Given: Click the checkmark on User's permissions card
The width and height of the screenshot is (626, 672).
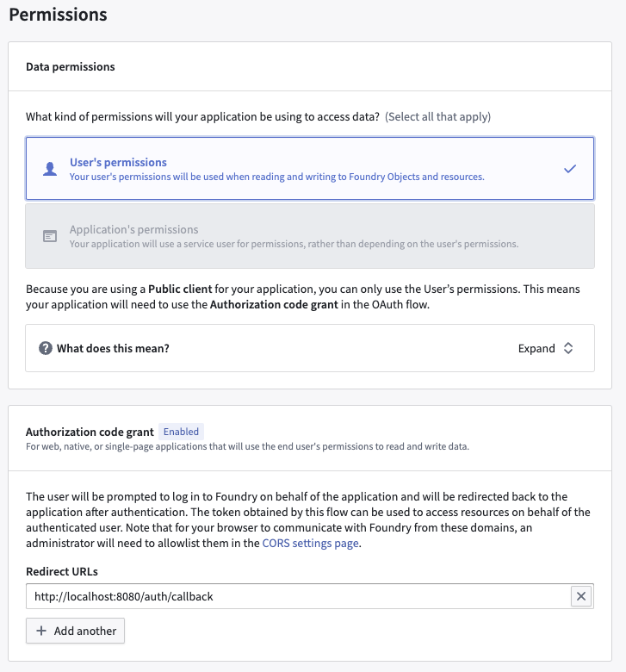Looking at the screenshot, I should tap(569, 169).
